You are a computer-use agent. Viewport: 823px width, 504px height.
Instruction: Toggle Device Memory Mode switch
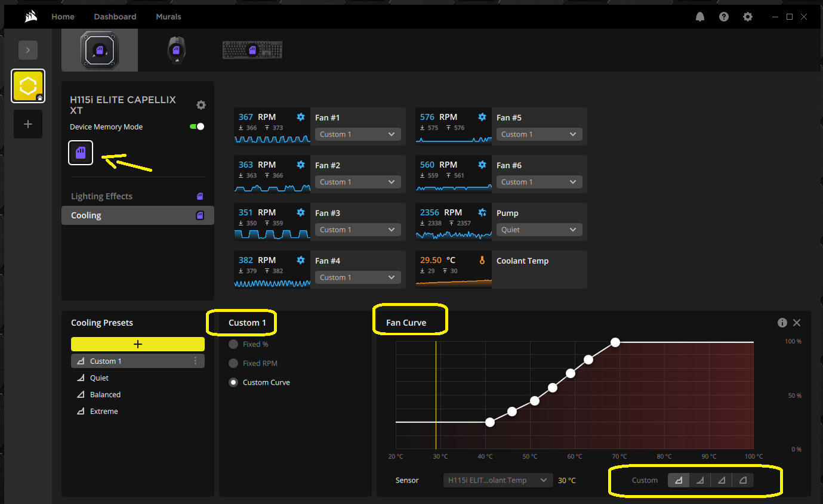tap(197, 126)
